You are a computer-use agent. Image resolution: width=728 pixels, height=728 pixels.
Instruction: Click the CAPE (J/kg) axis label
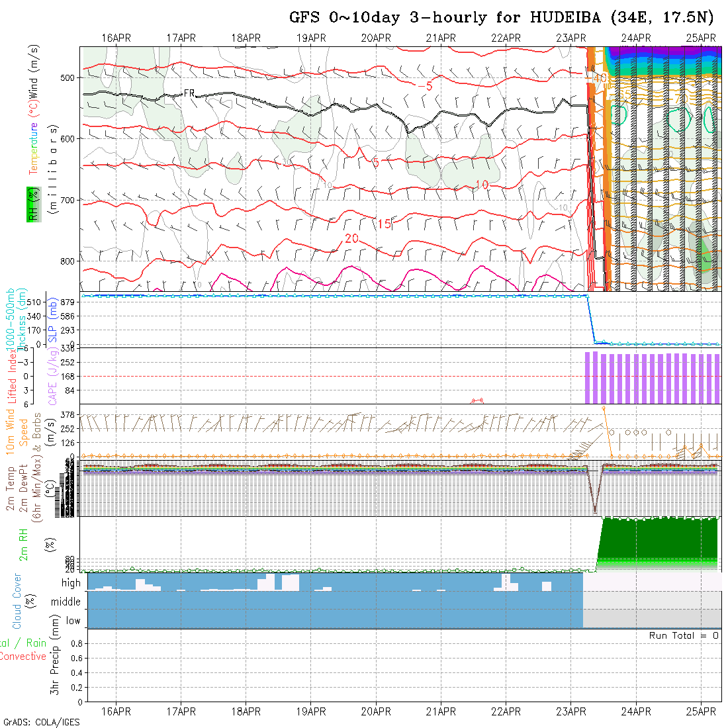(52, 377)
